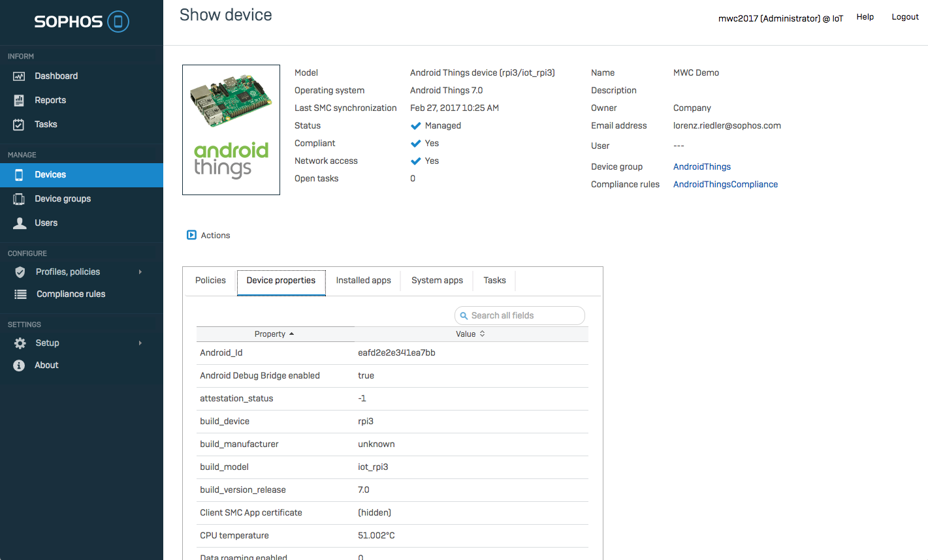Click the Reports icon in sidebar
This screenshot has width=928, height=560.
pyautogui.click(x=19, y=101)
